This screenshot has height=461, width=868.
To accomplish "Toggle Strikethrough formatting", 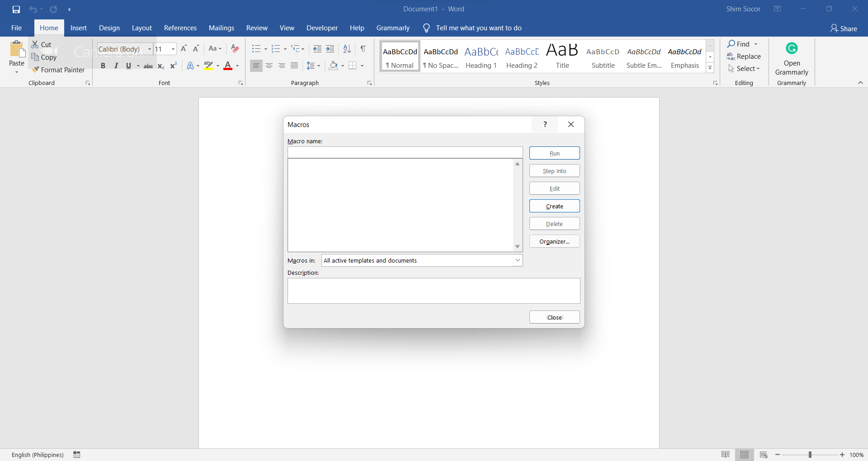I will [x=148, y=66].
